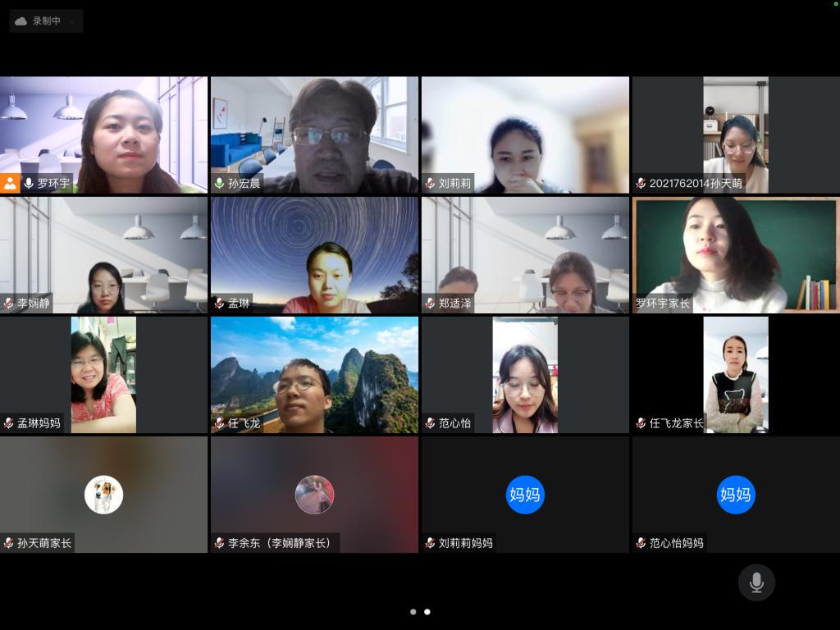Open 郑适泽's video feed
This screenshot has height=630, width=840.
pos(525,254)
